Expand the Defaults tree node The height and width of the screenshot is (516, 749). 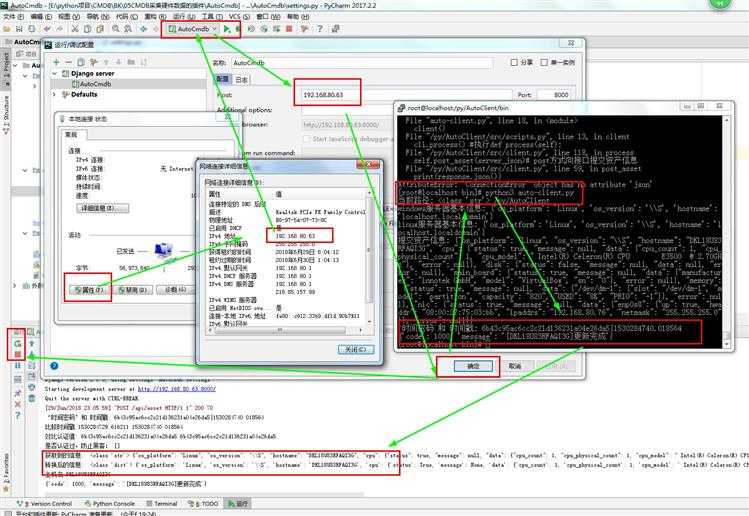[x=54, y=95]
